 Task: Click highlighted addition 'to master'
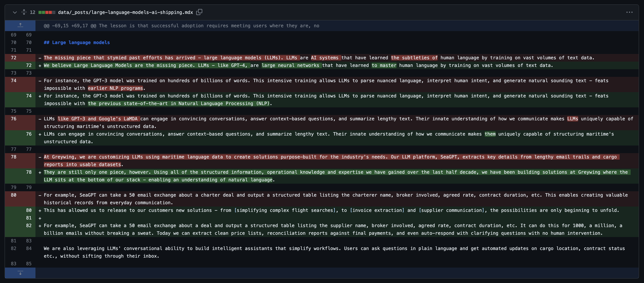point(384,65)
